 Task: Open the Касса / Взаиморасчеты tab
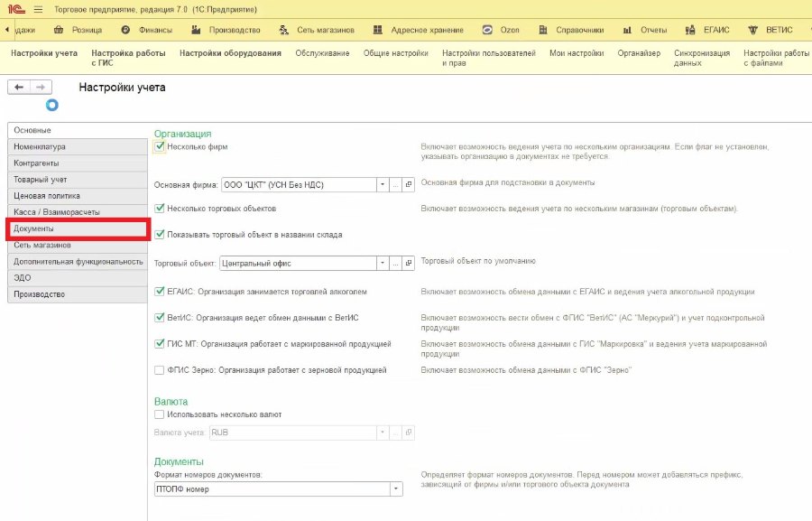point(78,212)
